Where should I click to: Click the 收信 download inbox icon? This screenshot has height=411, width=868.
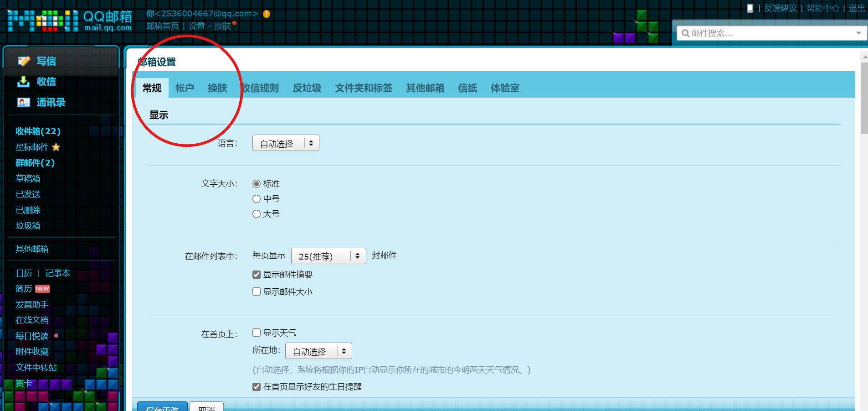click(23, 82)
